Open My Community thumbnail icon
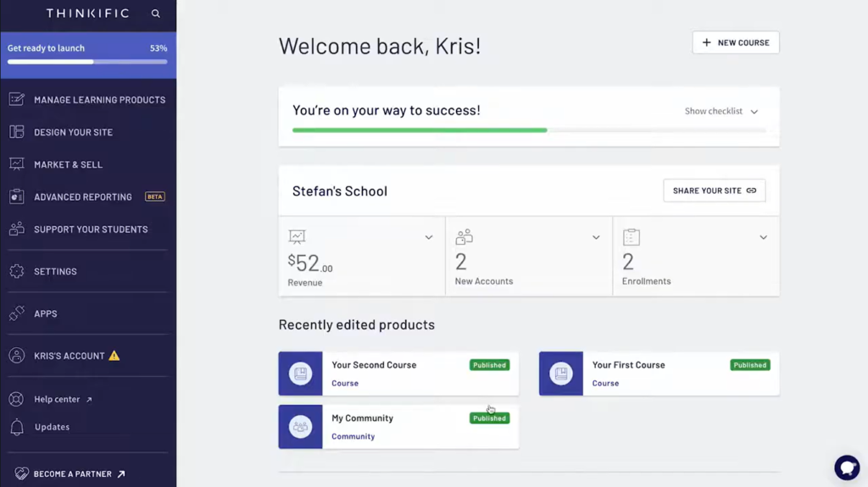The height and width of the screenshot is (487, 868). pos(300,427)
